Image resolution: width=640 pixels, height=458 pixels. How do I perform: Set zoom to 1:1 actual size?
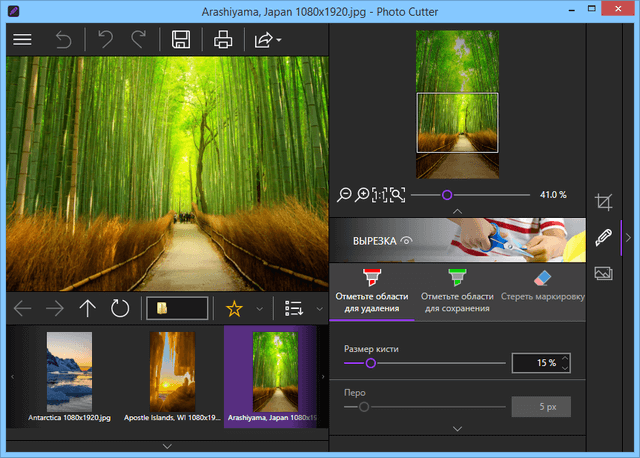[379, 195]
